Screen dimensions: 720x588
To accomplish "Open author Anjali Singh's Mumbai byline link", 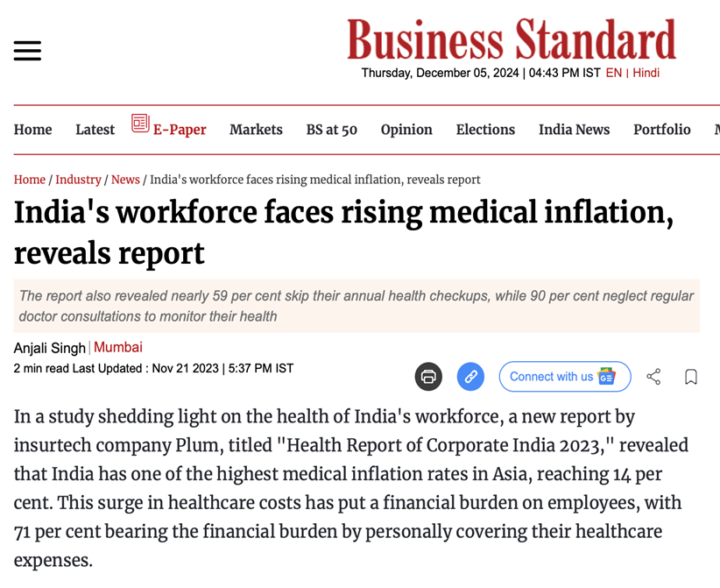I will point(118,347).
